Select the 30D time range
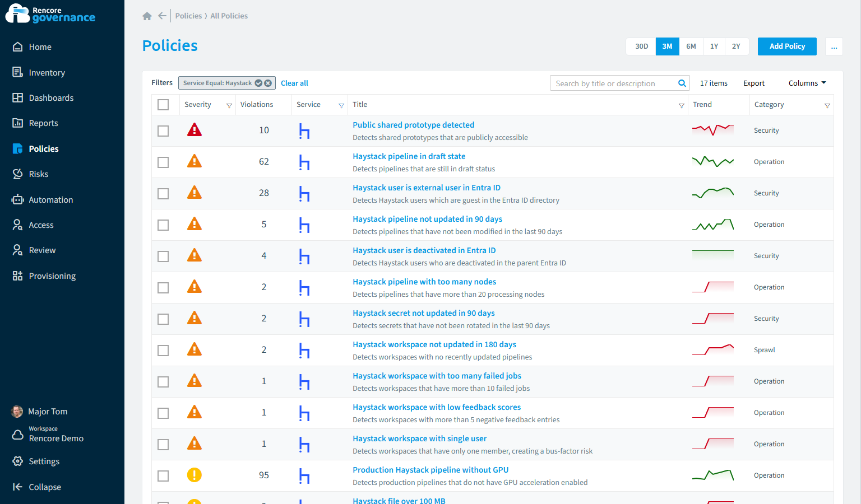The height and width of the screenshot is (504, 861). click(x=641, y=46)
